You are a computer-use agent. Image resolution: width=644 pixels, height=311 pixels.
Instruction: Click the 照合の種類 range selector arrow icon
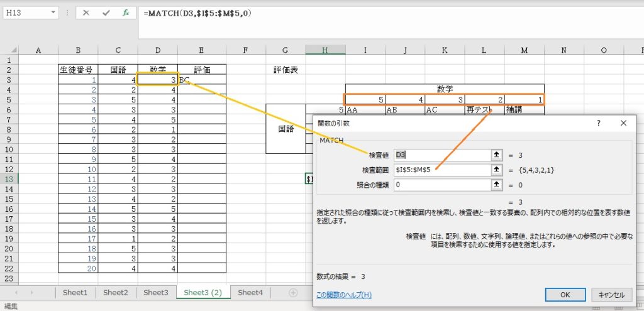[x=497, y=185]
